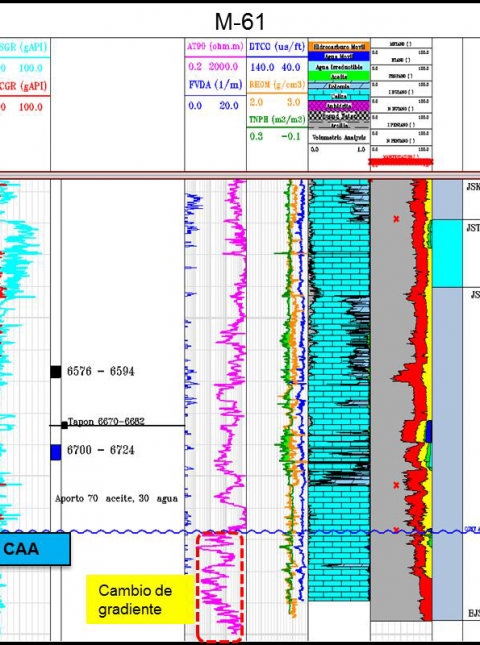Click the top red X marker in gas track

[396, 219]
